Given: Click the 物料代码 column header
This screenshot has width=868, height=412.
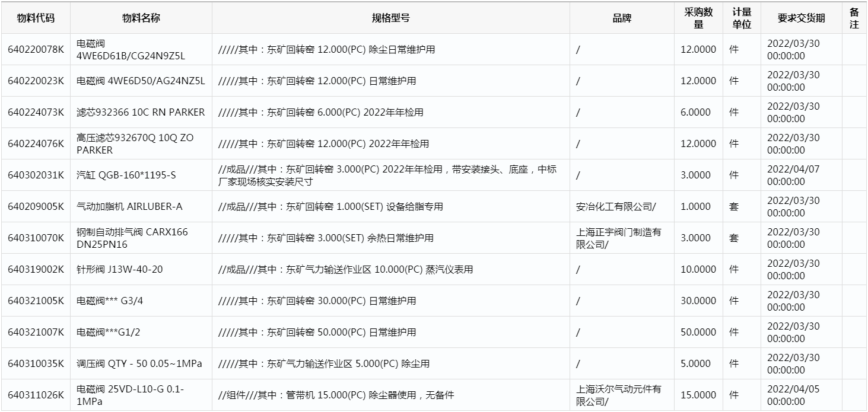Looking at the screenshot, I should click(x=35, y=18).
